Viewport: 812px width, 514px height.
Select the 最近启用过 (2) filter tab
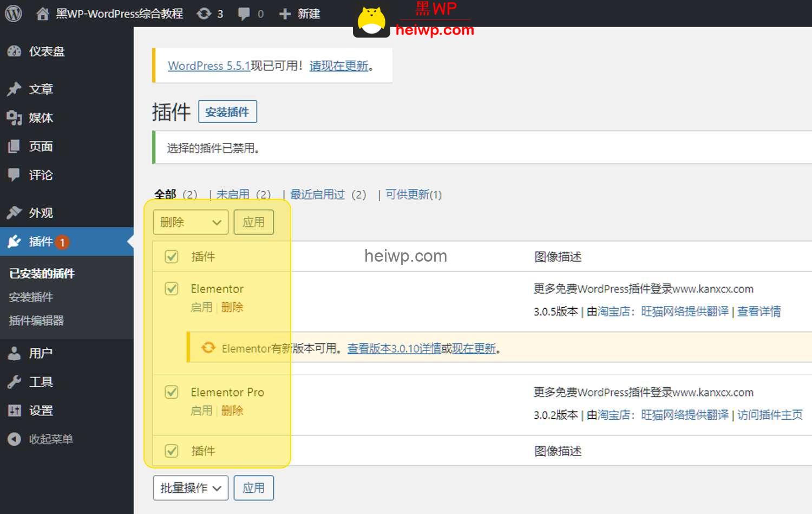(328, 194)
